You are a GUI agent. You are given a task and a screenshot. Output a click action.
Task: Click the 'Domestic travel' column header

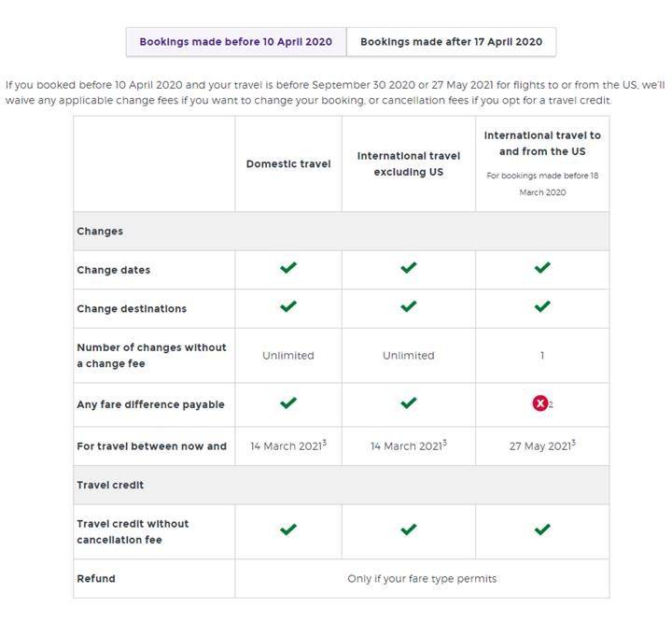tap(288, 163)
